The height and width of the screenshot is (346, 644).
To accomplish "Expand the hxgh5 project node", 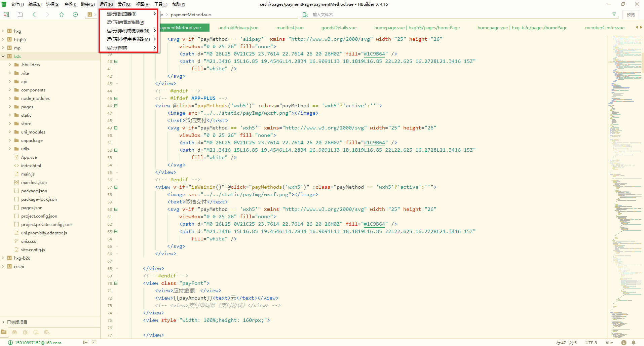I will [x=3, y=39].
